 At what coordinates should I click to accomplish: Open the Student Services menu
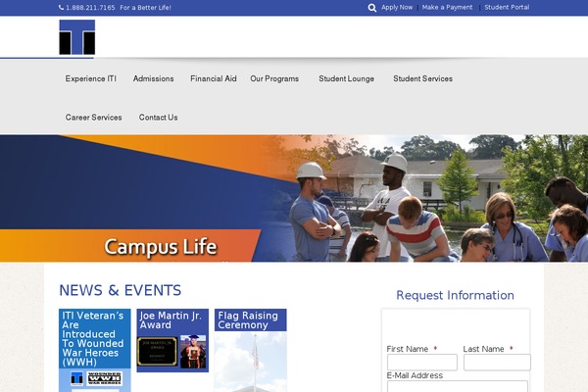pos(422,78)
